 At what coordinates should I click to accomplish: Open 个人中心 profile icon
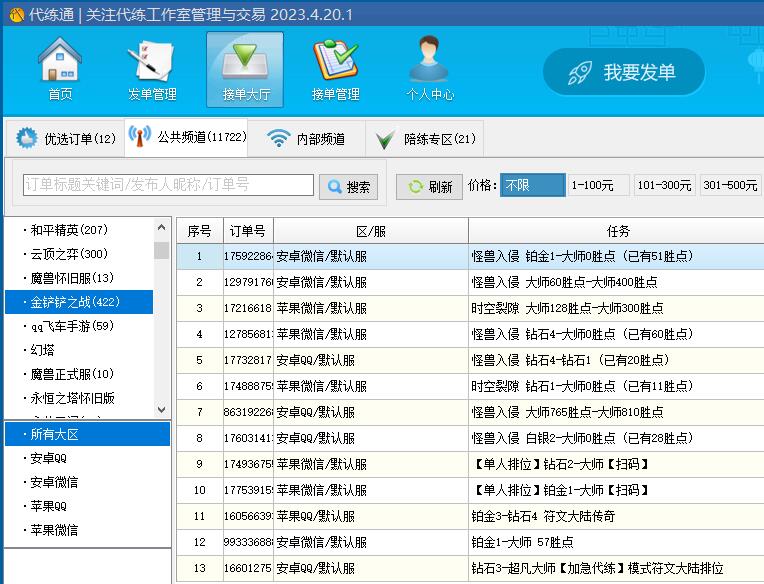click(430, 69)
